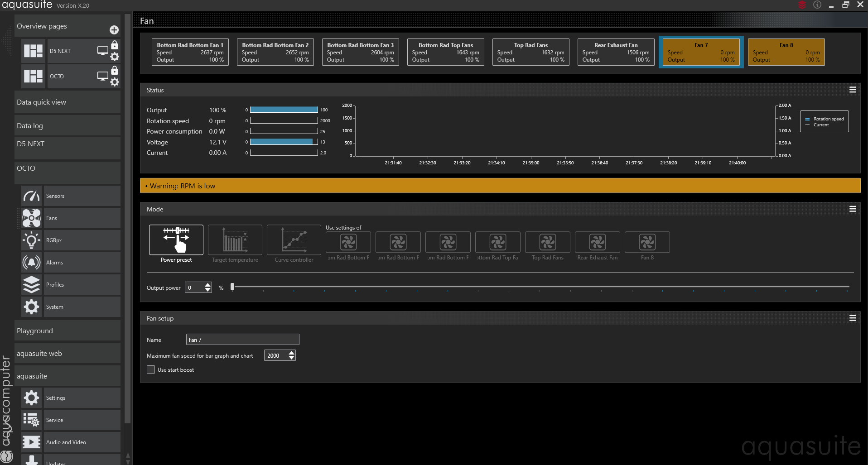Select the Power preset mode
Image resolution: width=868 pixels, height=465 pixels.
tap(176, 240)
